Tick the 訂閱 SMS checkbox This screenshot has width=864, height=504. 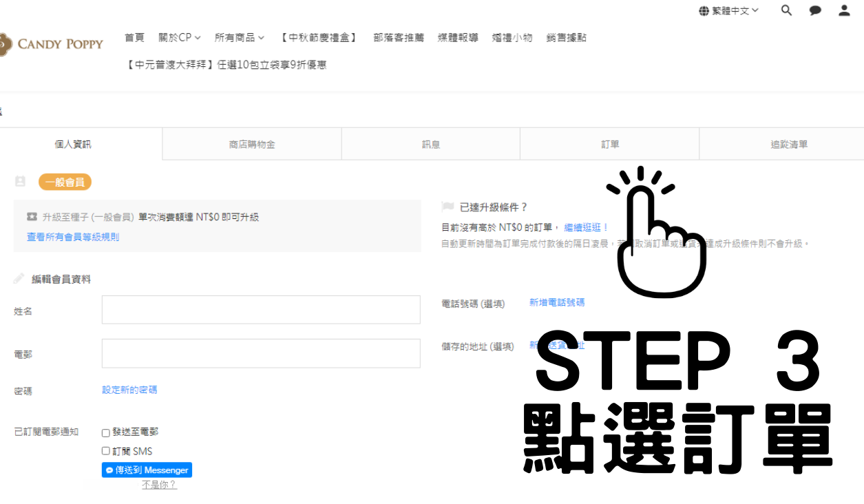[x=106, y=451]
